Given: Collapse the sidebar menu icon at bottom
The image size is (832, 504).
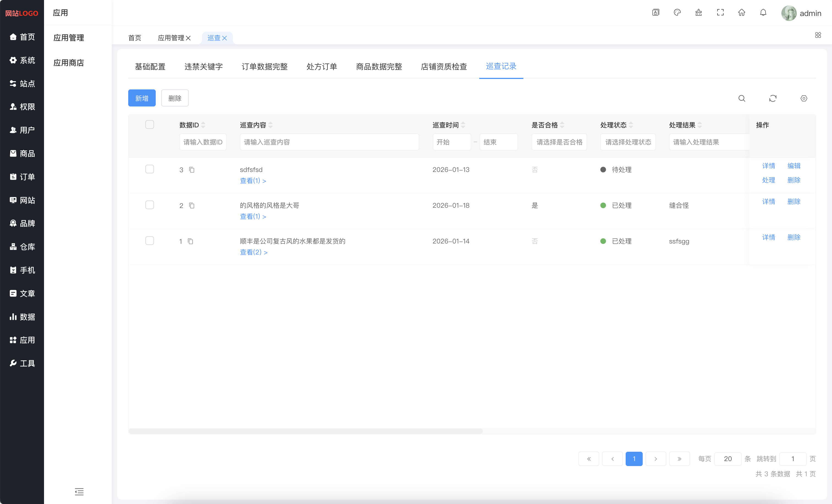Looking at the screenshot, I should 79,492.
